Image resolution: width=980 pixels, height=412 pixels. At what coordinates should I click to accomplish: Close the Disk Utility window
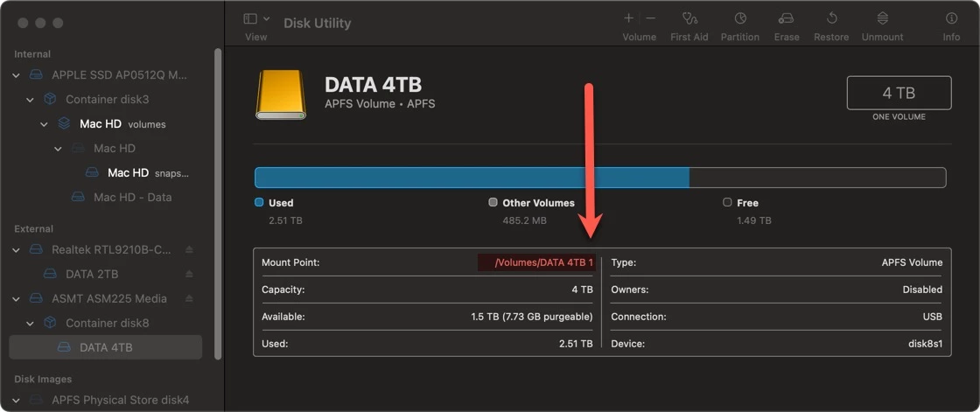(x=23, y=23)
